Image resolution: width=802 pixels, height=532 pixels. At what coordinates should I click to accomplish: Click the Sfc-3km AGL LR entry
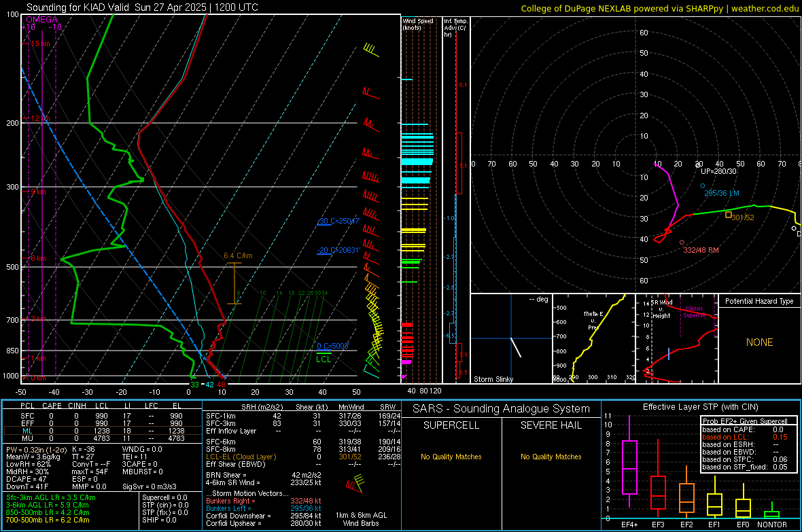point(51,497)
